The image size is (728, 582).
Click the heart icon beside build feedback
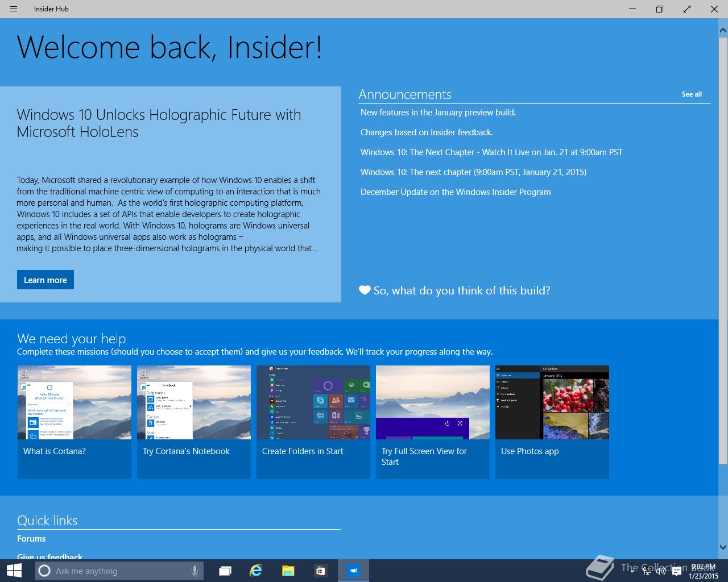tap(365, 290)
